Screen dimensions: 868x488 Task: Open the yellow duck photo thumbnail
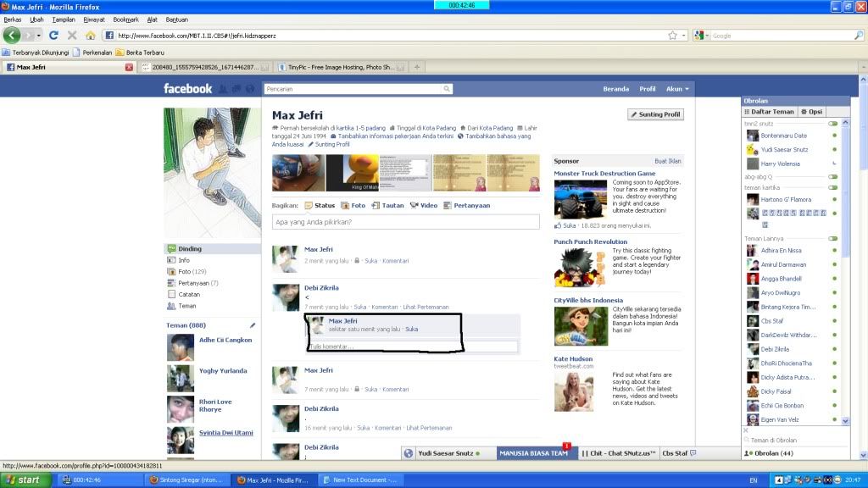tap(352, 173)
